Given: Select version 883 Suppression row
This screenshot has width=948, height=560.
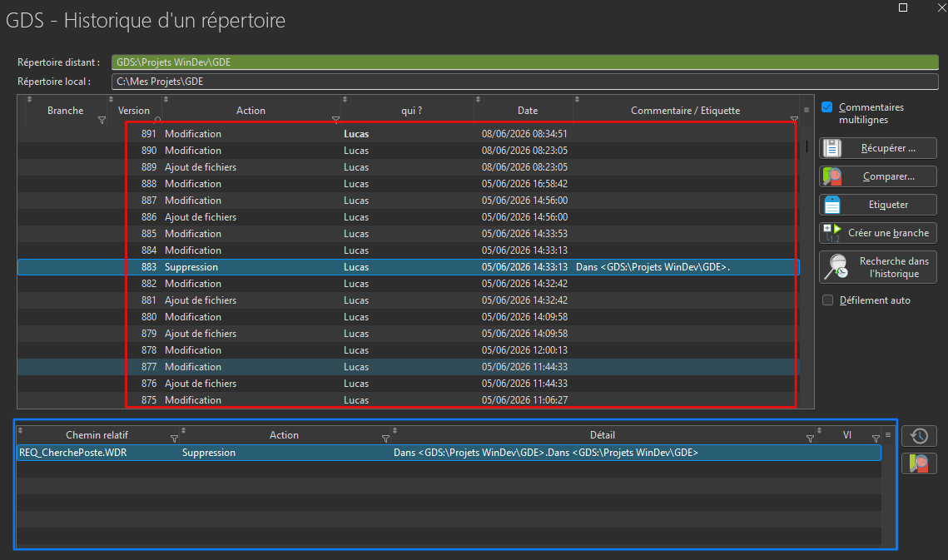Looking at the screenshot, I should coord(409,267).
